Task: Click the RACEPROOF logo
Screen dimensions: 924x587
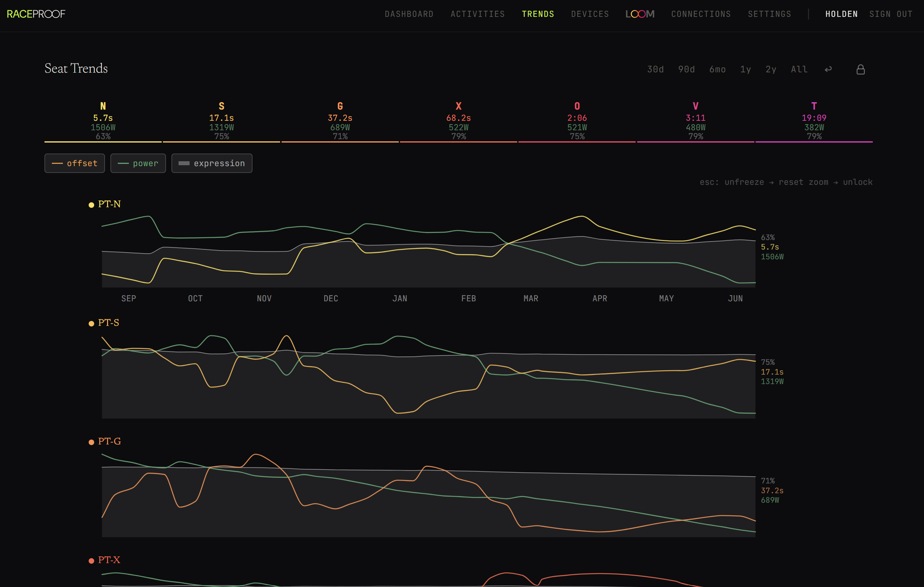Action: click(36, 14)
